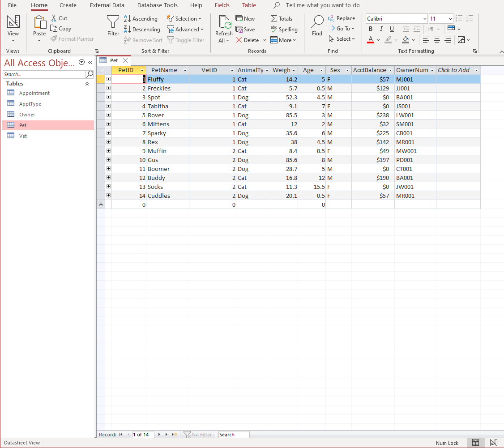The height and width of the screenshot is (448, 504).
Task: Toggle Bold formatting
Action: (x=370, y=29)
